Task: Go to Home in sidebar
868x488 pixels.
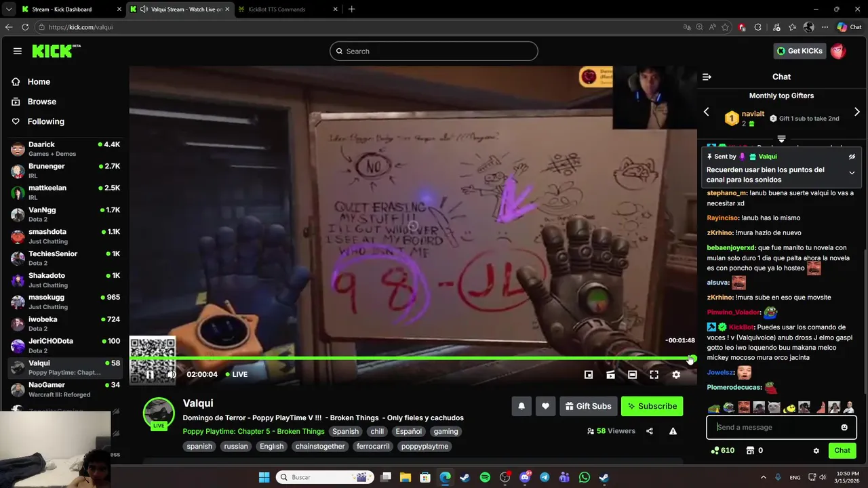Action: (x=39, y=81)
